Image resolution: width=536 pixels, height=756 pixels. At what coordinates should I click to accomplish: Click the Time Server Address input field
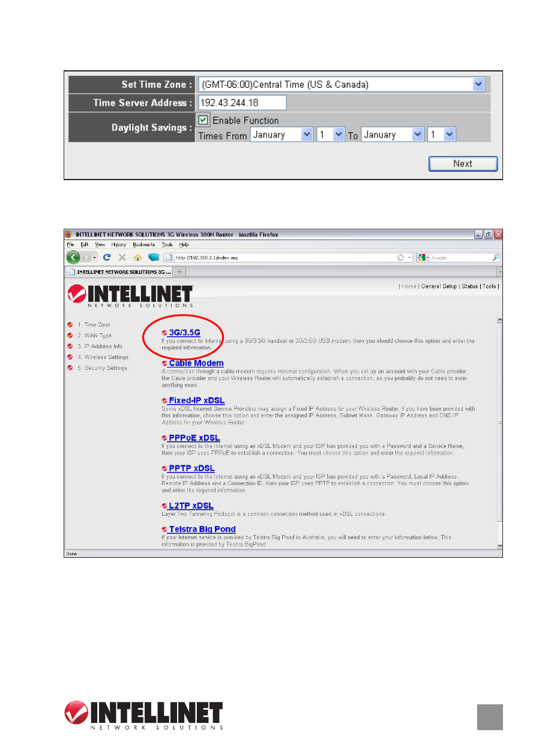pyautogui.click(x=242, y=103)
